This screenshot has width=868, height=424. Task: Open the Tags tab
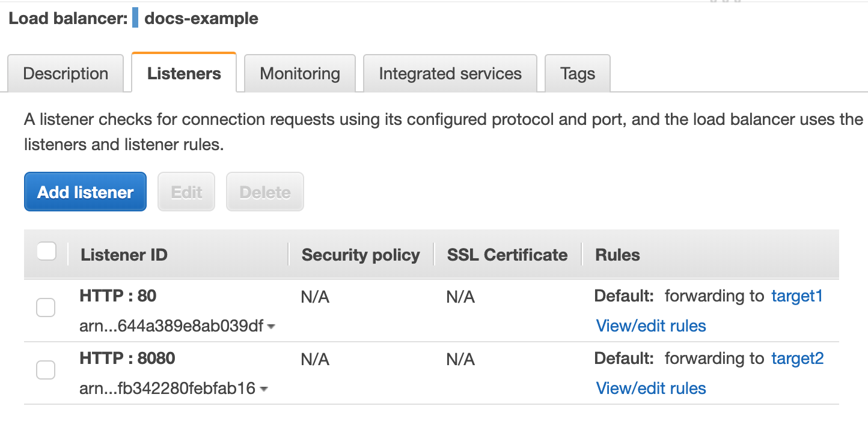tap(577, 74)
